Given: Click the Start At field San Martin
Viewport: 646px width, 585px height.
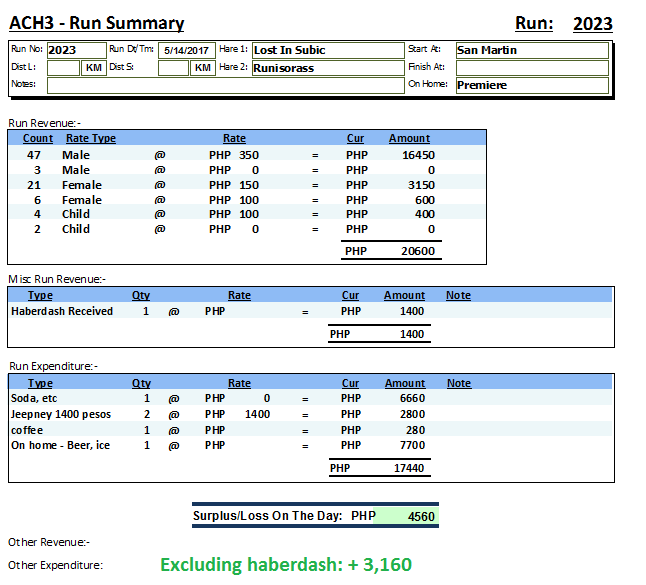Looking at the screenshot, I should point(531,50).
